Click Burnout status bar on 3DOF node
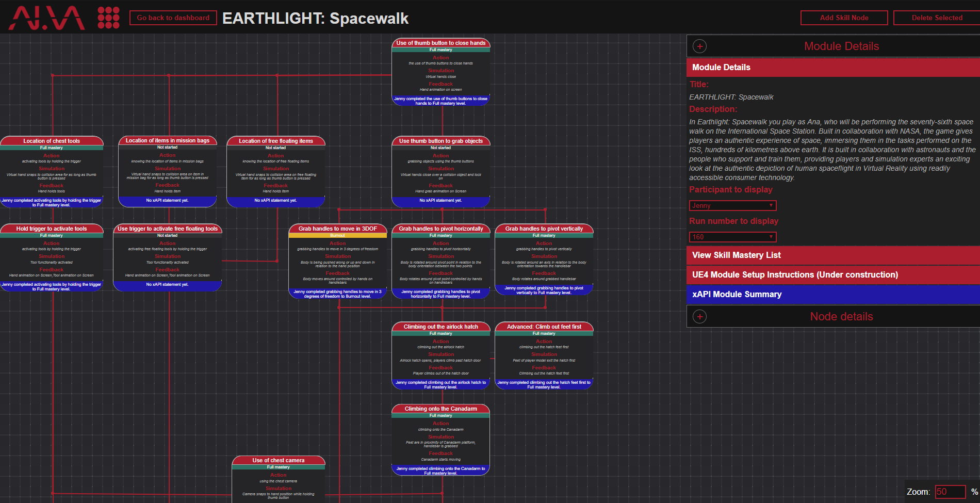Viewport: 980px width, 503px height. click(338, 235)
